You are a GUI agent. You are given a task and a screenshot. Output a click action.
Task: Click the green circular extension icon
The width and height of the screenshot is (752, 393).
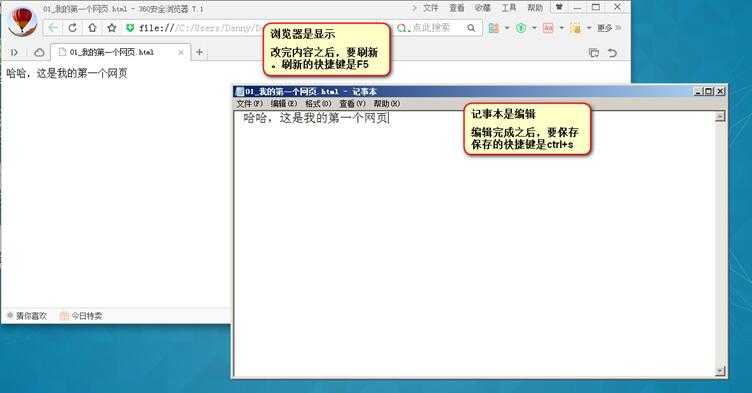(521, 28)
